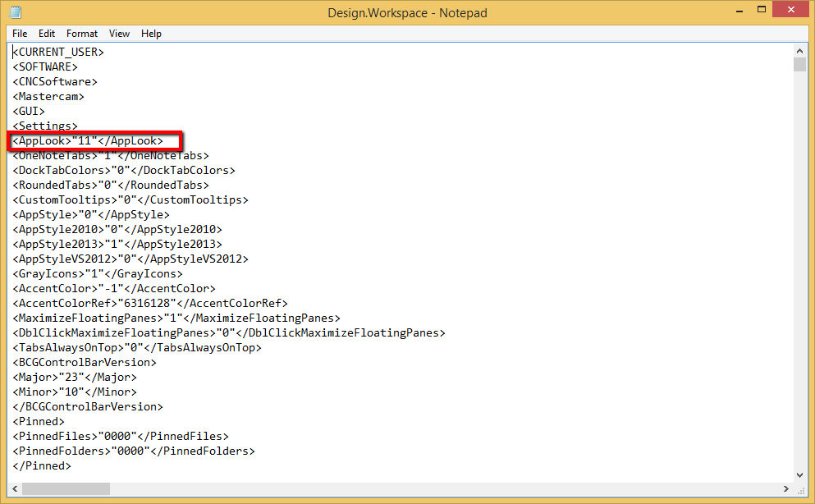This screenshot has height=504, width=815.
Task: Click the </Pinned> closing tag line
Action: (x=42, y=466)
